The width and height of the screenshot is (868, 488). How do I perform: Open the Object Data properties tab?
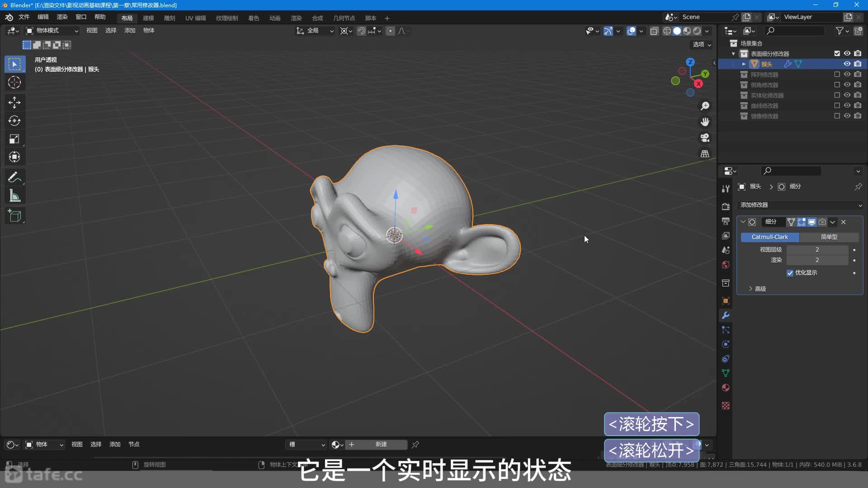pos(726,373)
